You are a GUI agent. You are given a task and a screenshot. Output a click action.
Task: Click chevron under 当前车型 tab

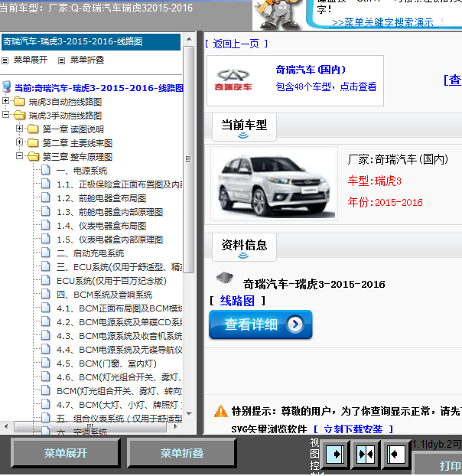pos(243,135)
